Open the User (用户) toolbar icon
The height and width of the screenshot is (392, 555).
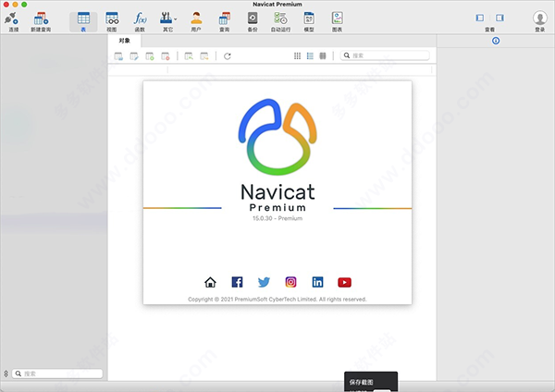pos(196,18)
